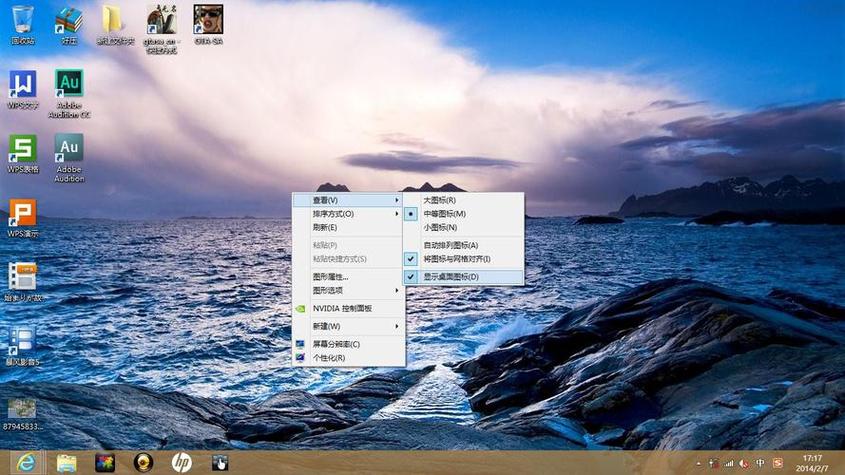Uncheck 显示桌面图标(D) option
Image resolution: width=845 pixels, height=475 pixels.
pyautogui.click(x=450, y=276)
